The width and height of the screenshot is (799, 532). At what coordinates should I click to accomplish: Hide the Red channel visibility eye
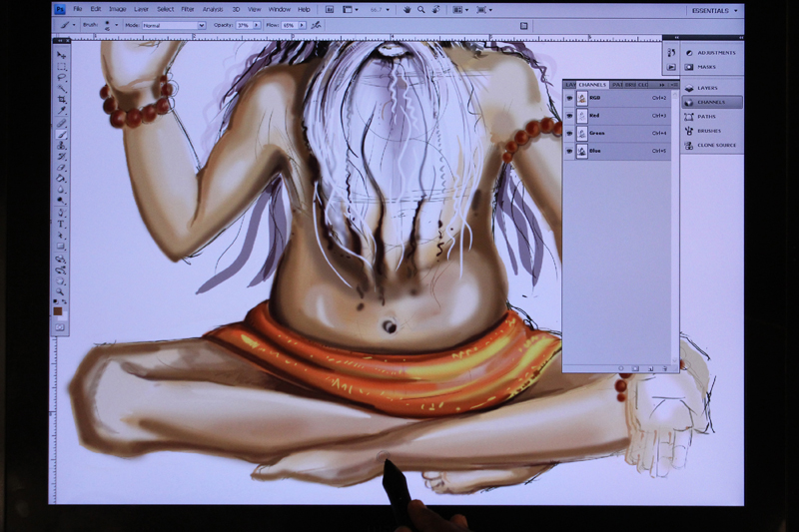(x=569, y=116)
